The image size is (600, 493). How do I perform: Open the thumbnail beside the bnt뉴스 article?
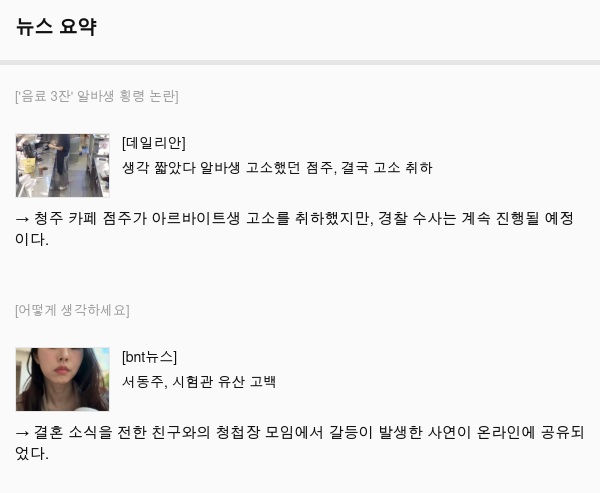tap(63, 379)
